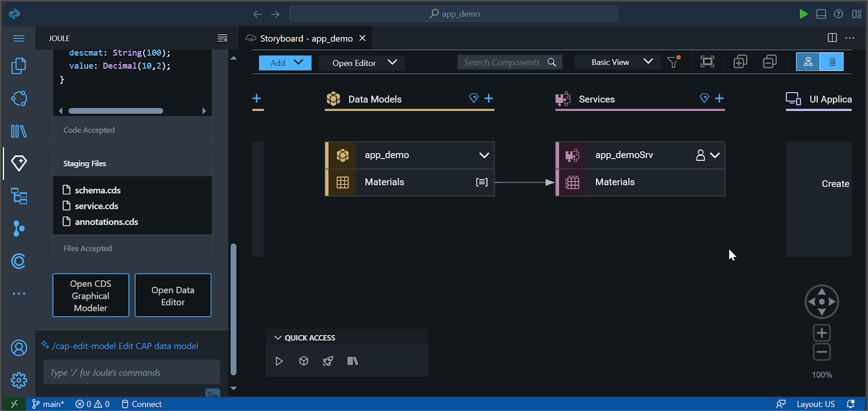
Task: Joule diamond icon in Services header
Action: (x=704, y=98)
